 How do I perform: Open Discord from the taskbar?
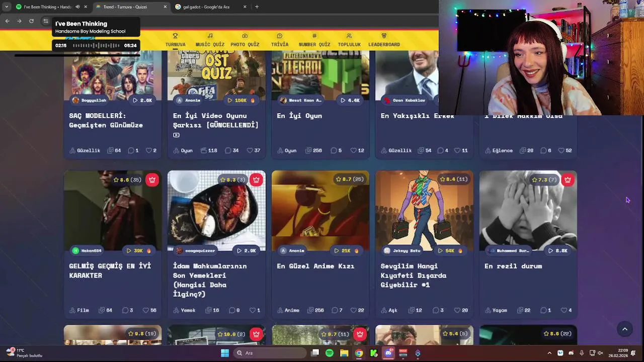tap(388, 353)
